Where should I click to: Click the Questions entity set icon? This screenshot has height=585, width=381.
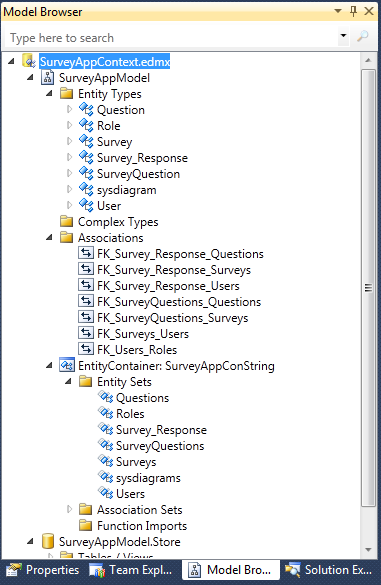tap(105, 398)
